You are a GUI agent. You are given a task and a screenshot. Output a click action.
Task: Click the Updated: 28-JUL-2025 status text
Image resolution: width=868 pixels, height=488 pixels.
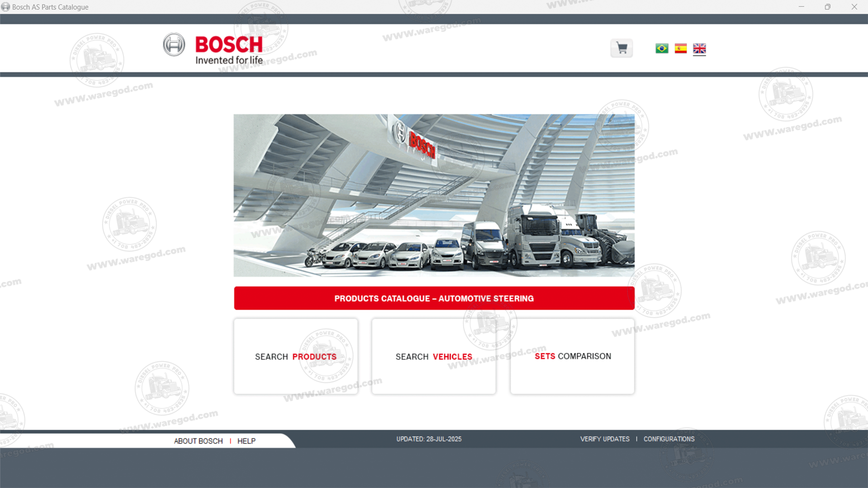429,439
